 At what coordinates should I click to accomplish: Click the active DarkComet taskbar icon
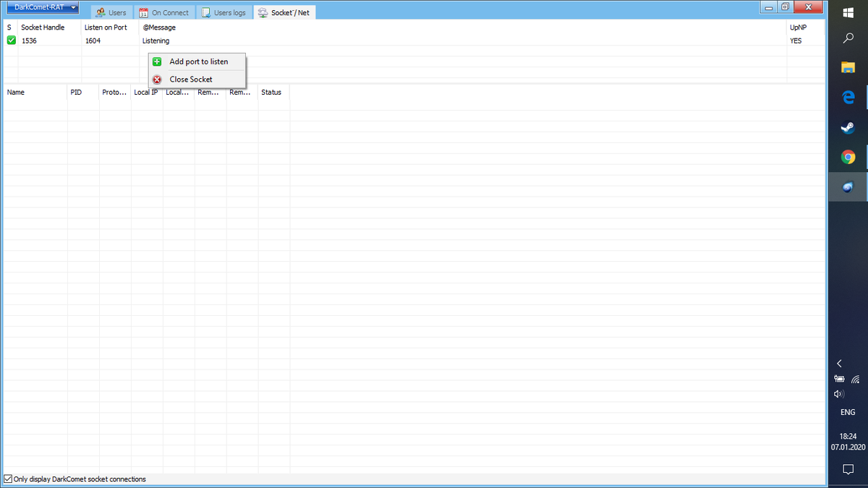[x=848, y=187]
